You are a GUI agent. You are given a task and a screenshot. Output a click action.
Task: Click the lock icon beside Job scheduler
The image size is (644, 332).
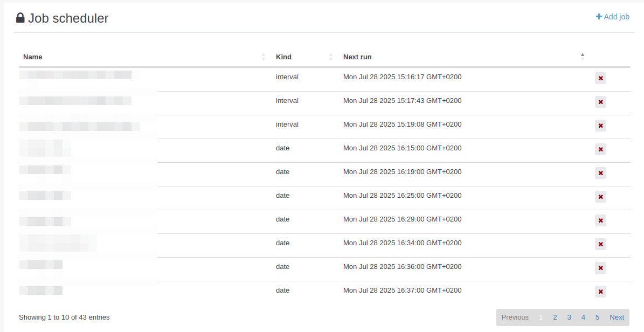pos(20,18)
